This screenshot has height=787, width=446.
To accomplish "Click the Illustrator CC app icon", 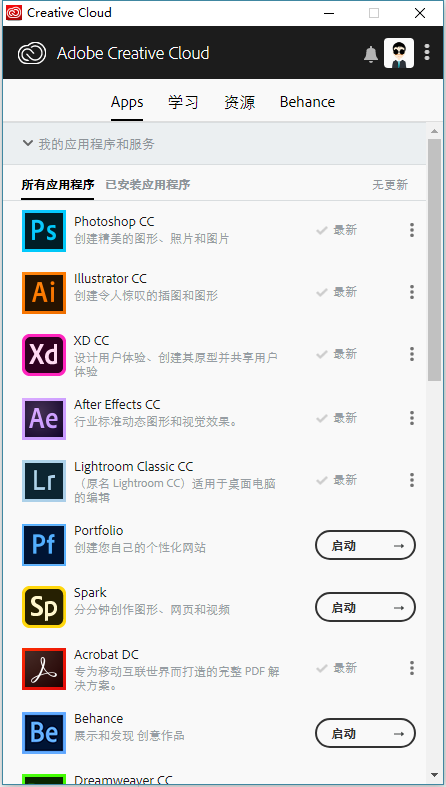I will [x=44, y=293].
